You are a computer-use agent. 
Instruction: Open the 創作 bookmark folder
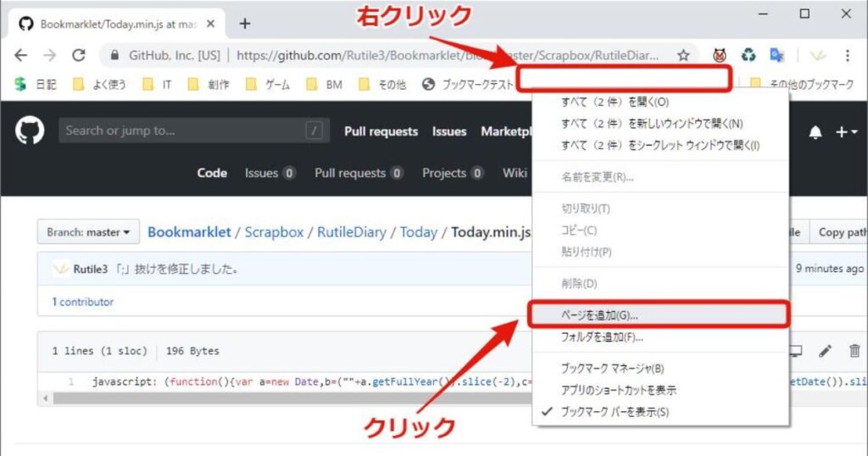click(209, 84)
